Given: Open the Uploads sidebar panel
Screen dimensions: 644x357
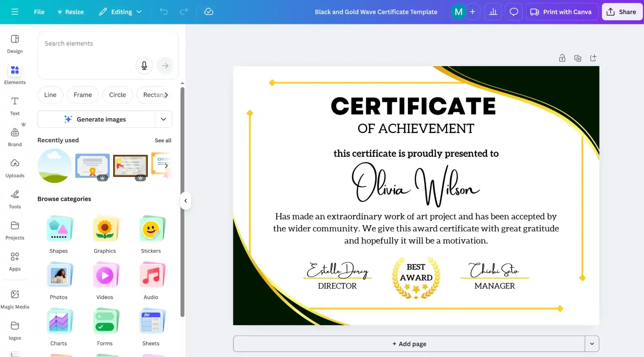Looking at the screenshot, I should point(15,168).
